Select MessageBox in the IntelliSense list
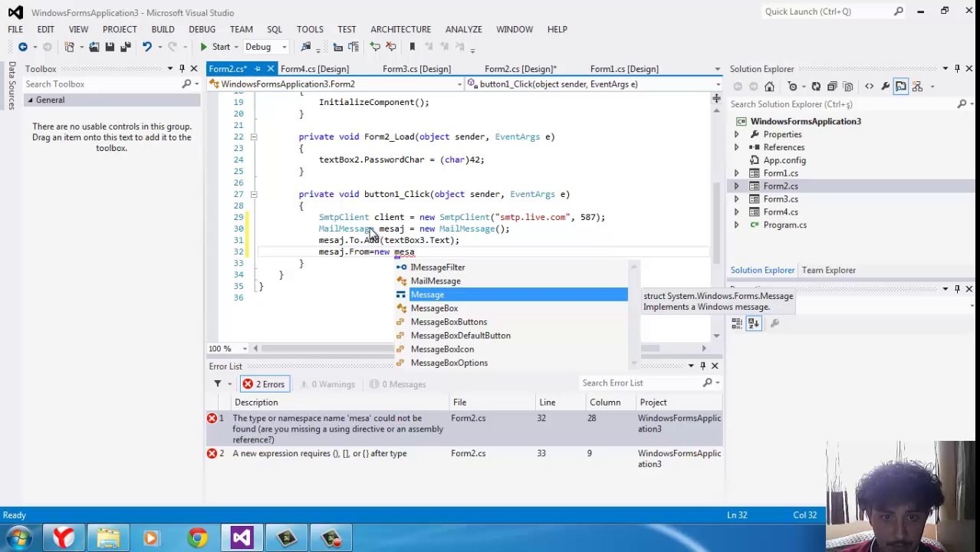980x552 pixels. 434,308
